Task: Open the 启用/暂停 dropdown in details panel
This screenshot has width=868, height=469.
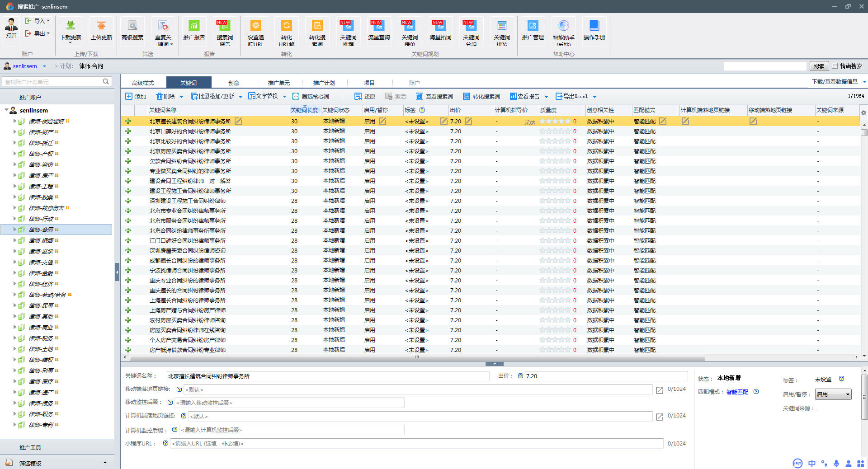Action: pyautogui.click(x=833, y=394)
